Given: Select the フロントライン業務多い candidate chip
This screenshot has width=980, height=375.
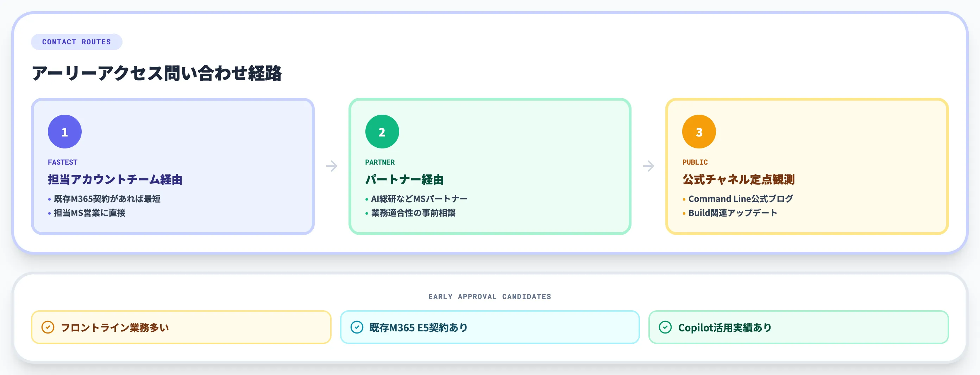Looking at the screenshot, I should pos(181,327).
